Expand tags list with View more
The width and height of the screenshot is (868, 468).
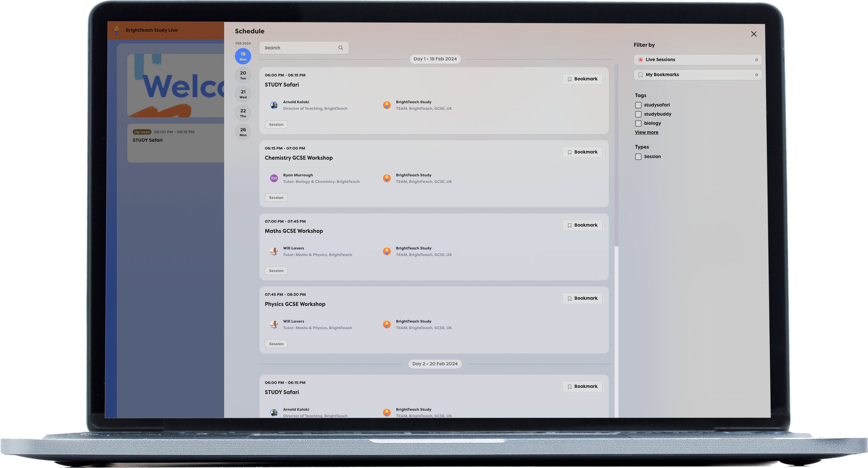[646, 132]
